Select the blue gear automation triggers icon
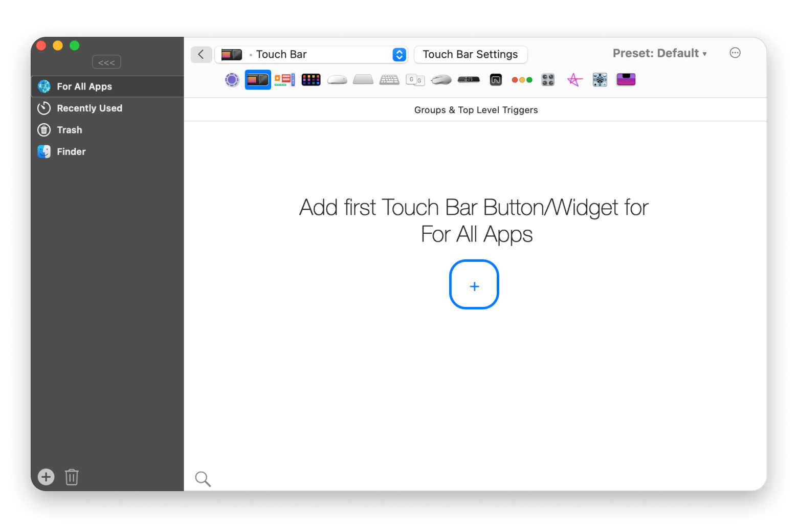 (600, 80)
